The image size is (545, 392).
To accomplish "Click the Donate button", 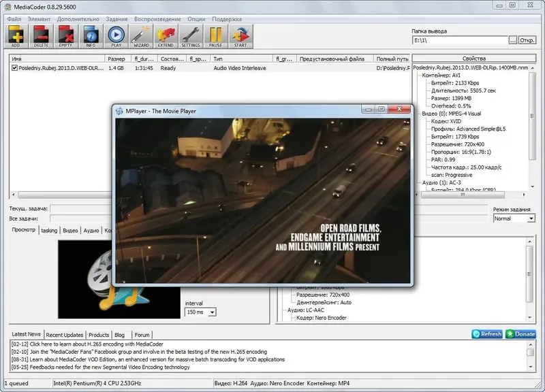I will 520,334.
